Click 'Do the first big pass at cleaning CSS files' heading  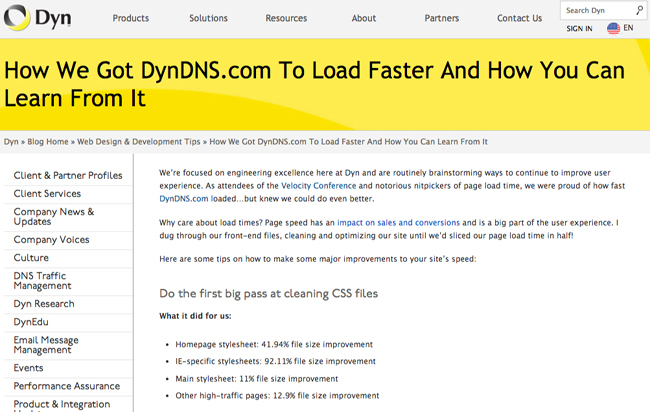pos(269,293)
